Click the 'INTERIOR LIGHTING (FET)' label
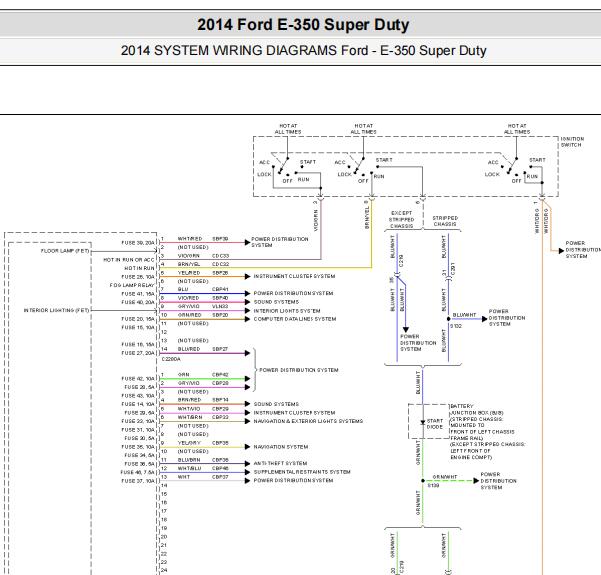 pos(56,310)
